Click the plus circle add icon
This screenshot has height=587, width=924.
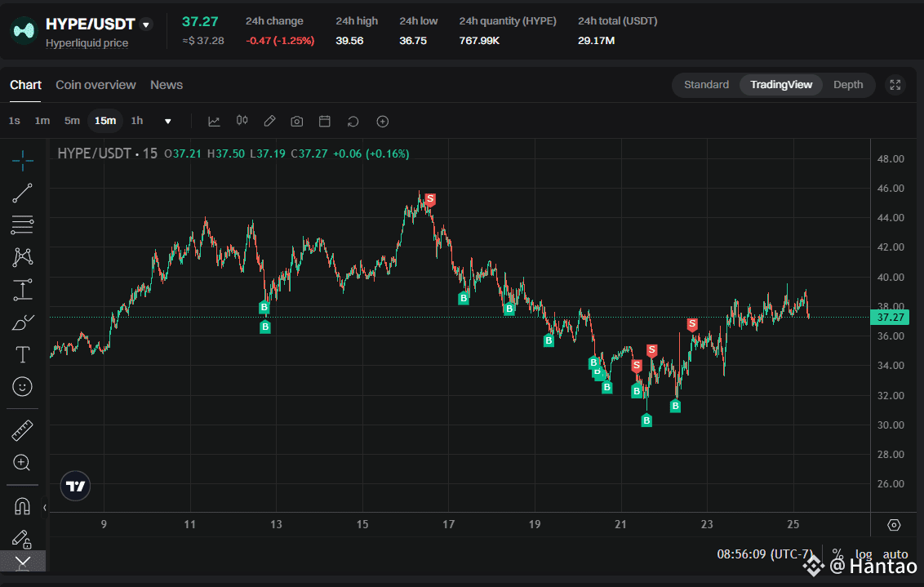click(383, 122)
